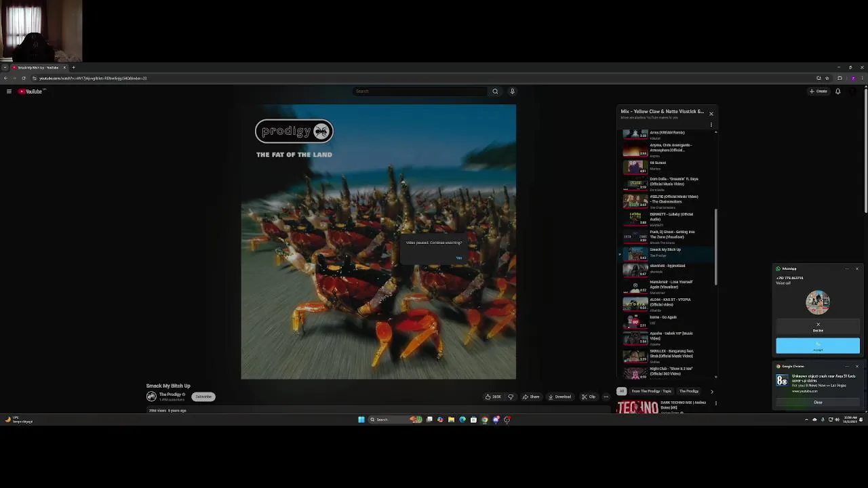Play Getting Into The Zone (Visualiser)
Image resolution: width=868 pixels, height=488 pixels.
[x=667, y=237]
